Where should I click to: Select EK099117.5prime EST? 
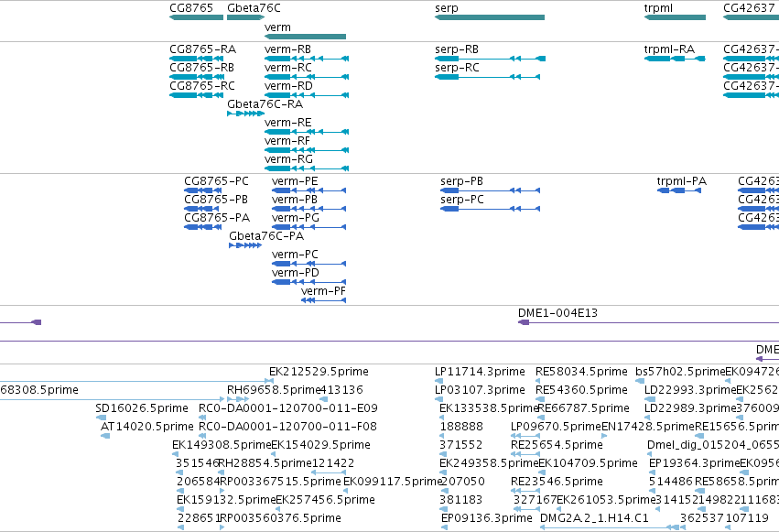(x=346, y=492)
